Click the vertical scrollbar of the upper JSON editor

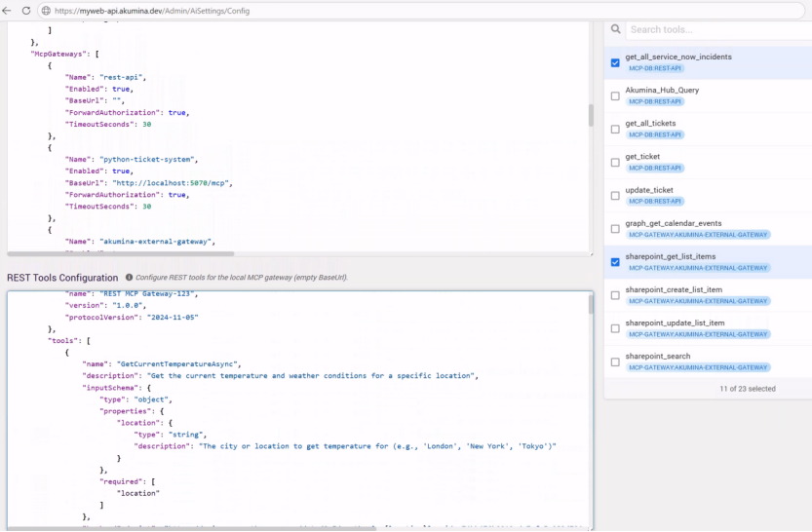[591, 115]
